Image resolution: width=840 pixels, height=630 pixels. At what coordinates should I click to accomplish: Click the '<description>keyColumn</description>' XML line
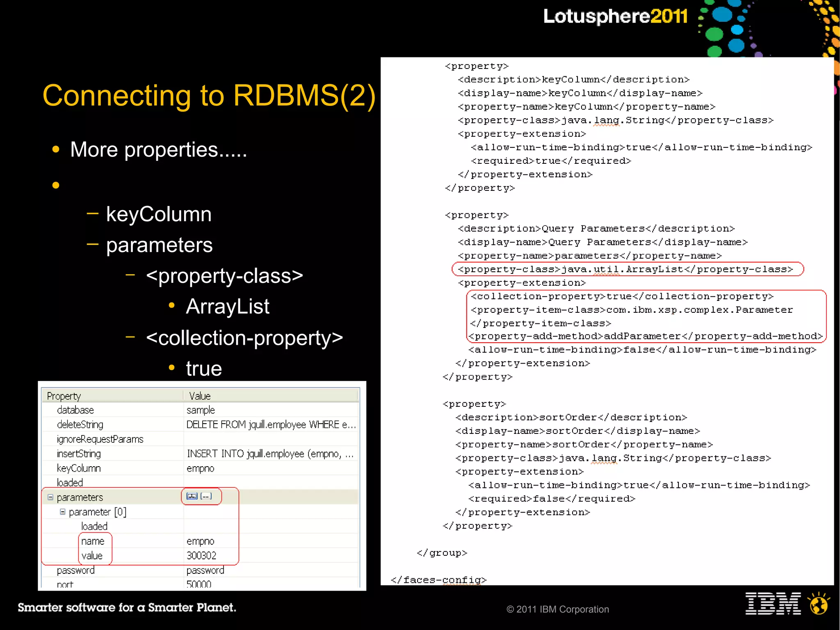[573, 80]
